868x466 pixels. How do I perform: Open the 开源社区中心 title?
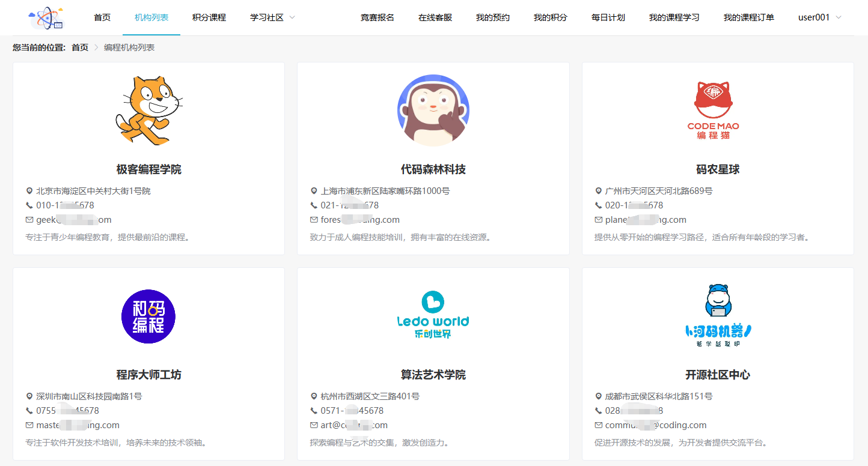[718, 375]
